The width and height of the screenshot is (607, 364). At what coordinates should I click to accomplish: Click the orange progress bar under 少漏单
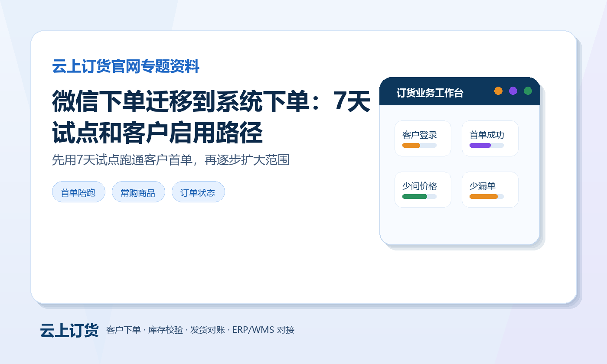(483, 196)
